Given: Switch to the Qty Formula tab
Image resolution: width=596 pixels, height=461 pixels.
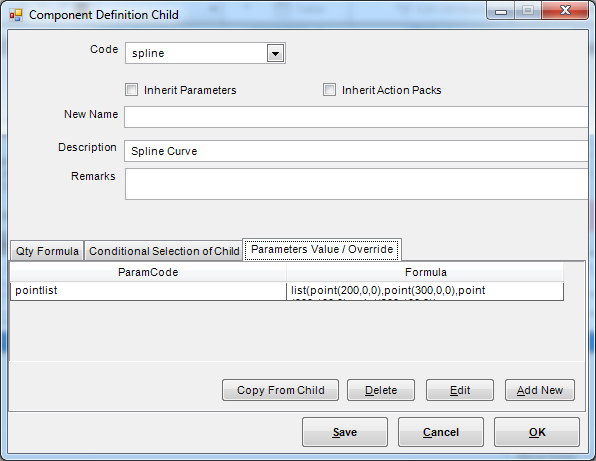Looking at the screenshot, I should click(x=47, y=251).
